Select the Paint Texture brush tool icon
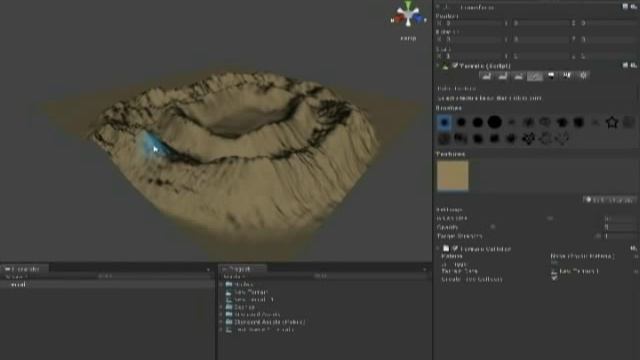 pyautogui.click(x=535, y=76)
